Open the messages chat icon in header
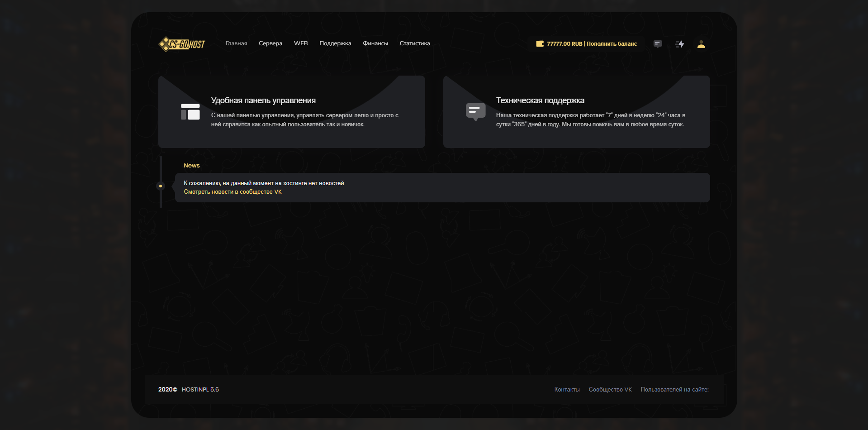 click(x=658, y=44)
